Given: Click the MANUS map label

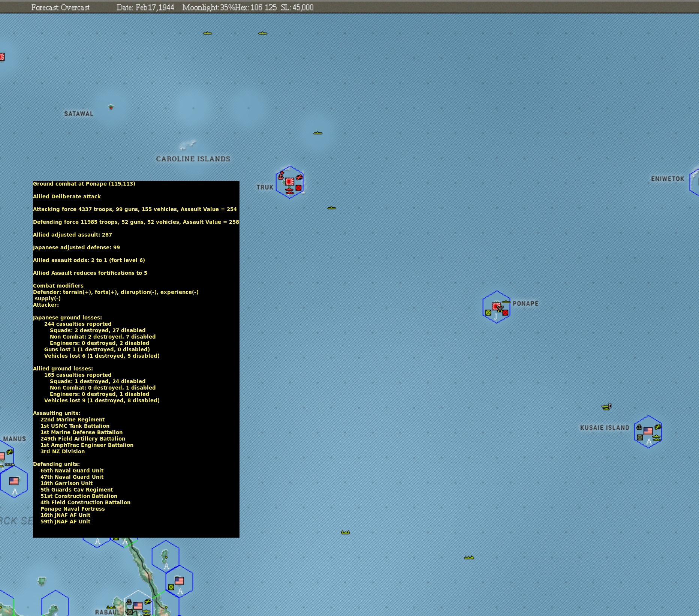Looking at the screenshot, I should coord(15,439).
